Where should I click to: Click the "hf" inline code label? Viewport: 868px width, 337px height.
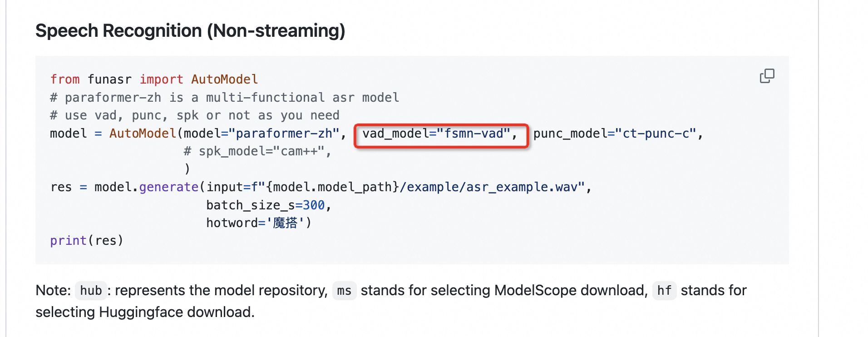[664, 291]
